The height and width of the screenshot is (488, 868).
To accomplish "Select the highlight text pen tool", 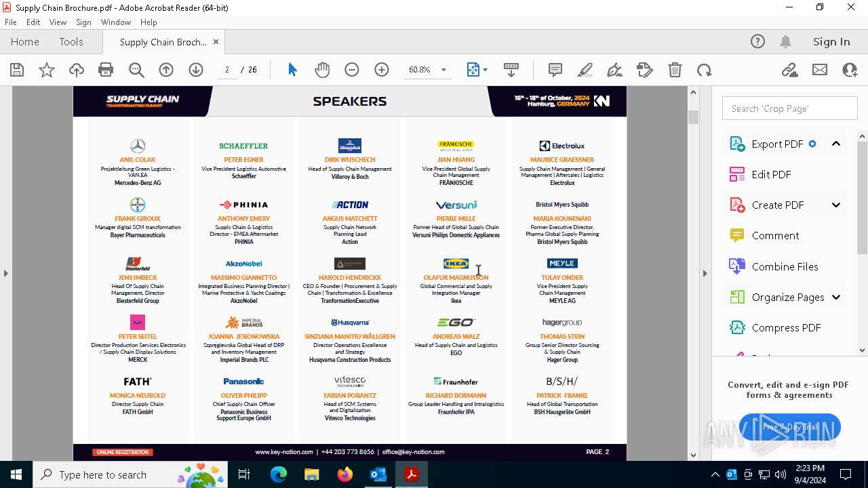I will 585,70.
